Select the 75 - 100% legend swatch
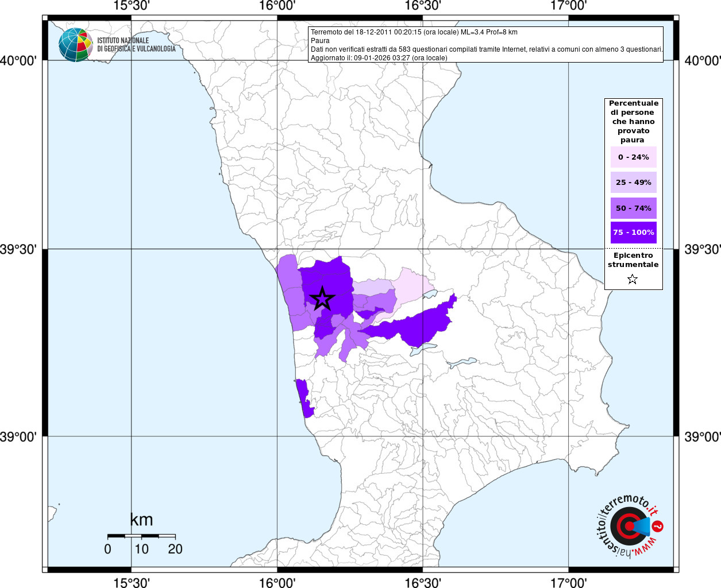Screen dimensions: 721x588 coord(634,233)
